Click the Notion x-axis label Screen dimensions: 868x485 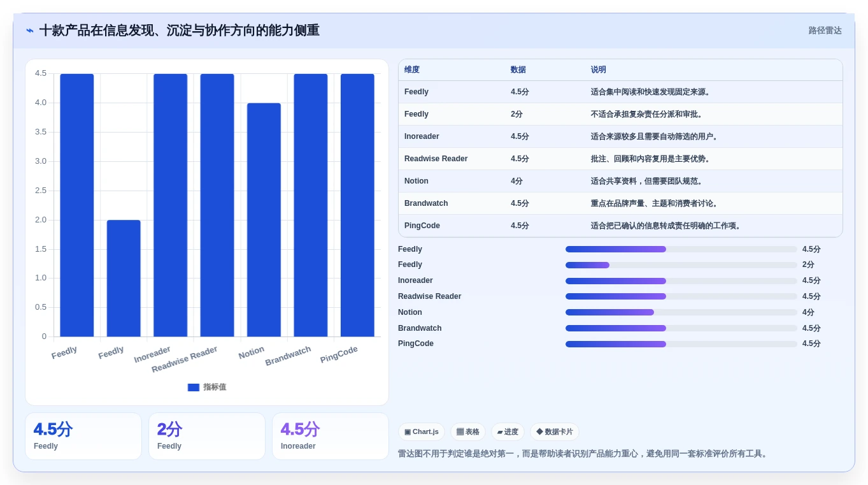coord(252,353)
